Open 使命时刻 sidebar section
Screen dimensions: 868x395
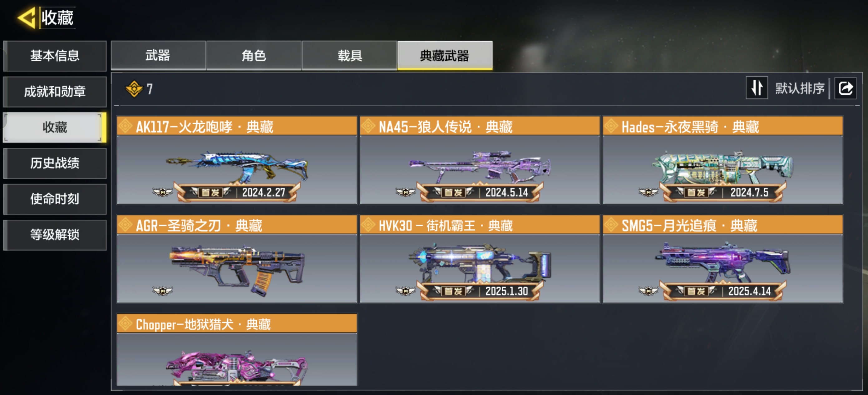55,199
